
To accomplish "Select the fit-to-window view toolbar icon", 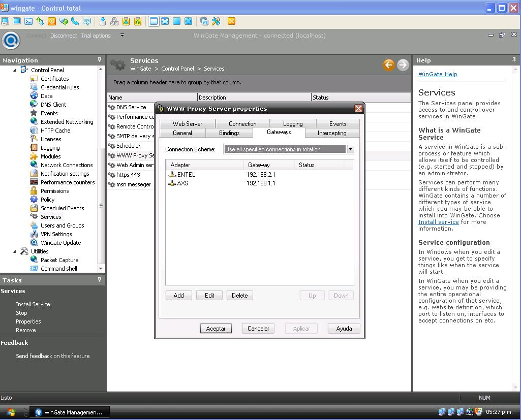I will click(165, 21).
